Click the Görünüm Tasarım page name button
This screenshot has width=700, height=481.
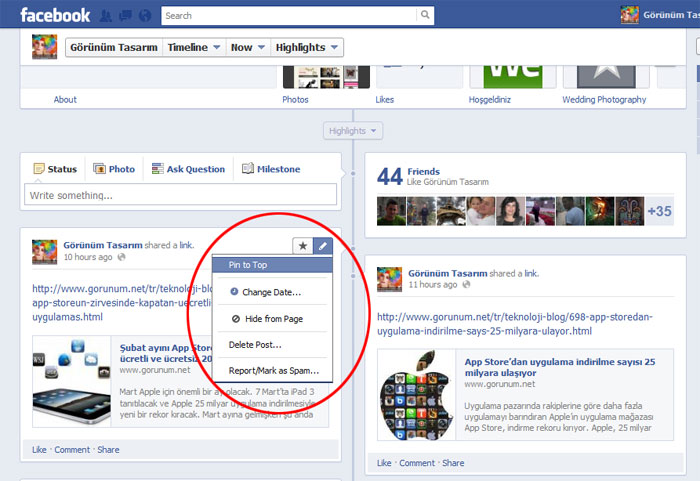(114, 47)
